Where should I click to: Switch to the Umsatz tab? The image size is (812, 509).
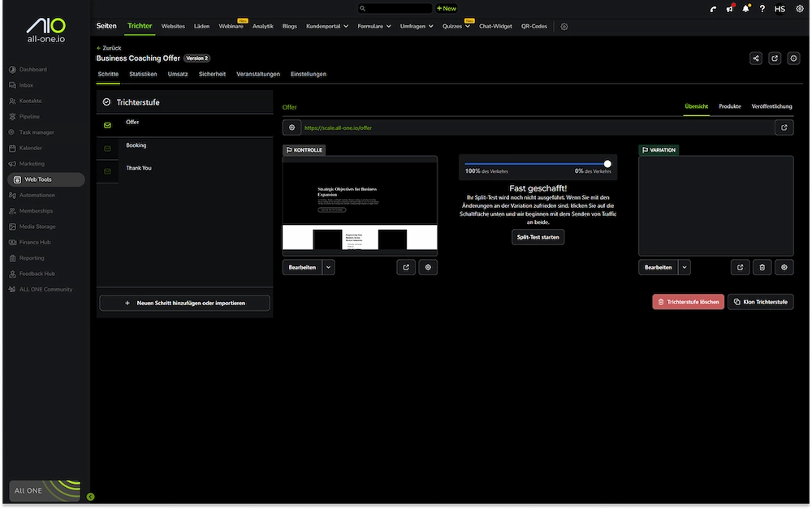click(178, 75)
